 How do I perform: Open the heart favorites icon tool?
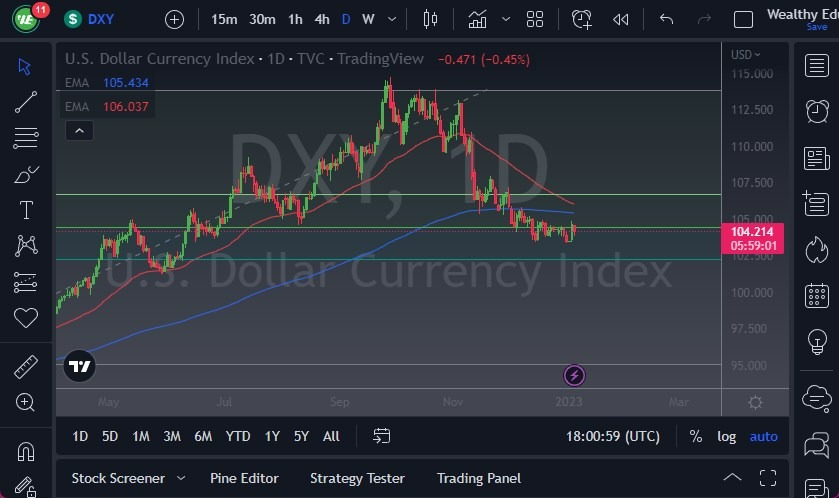pyautogui.click(x=26, y=318)
